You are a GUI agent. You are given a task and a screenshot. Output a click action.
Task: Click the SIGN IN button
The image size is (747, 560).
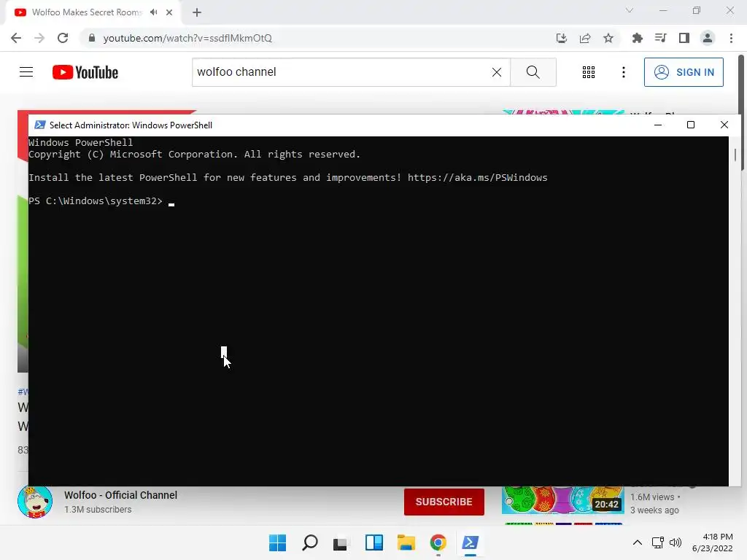coord(684,72)
